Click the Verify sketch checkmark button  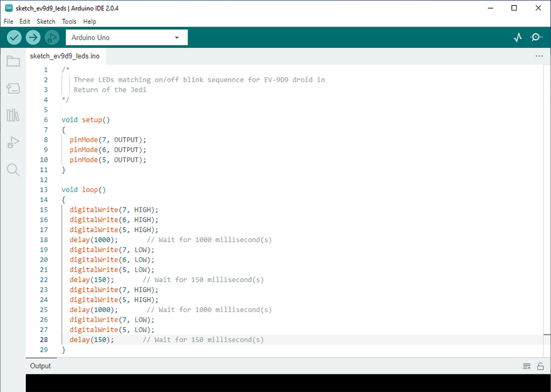pos(14,37)
